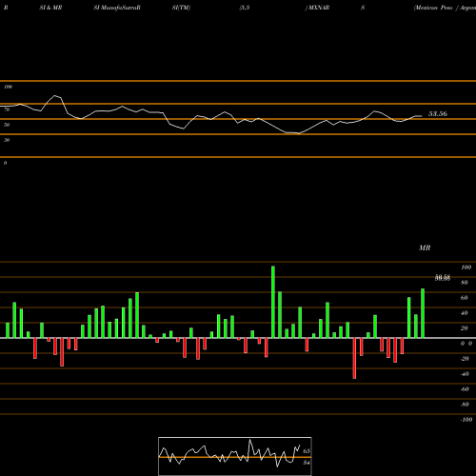Screen dimensions: 476x476
Task: Click the MR axis label -20
Action: [465, 359]
